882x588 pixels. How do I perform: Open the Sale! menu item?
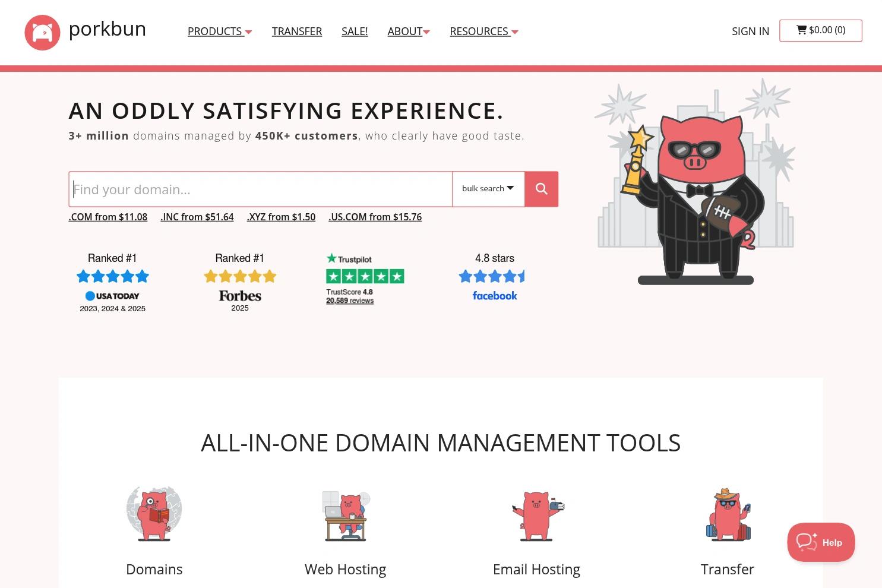tap(355, 31)
